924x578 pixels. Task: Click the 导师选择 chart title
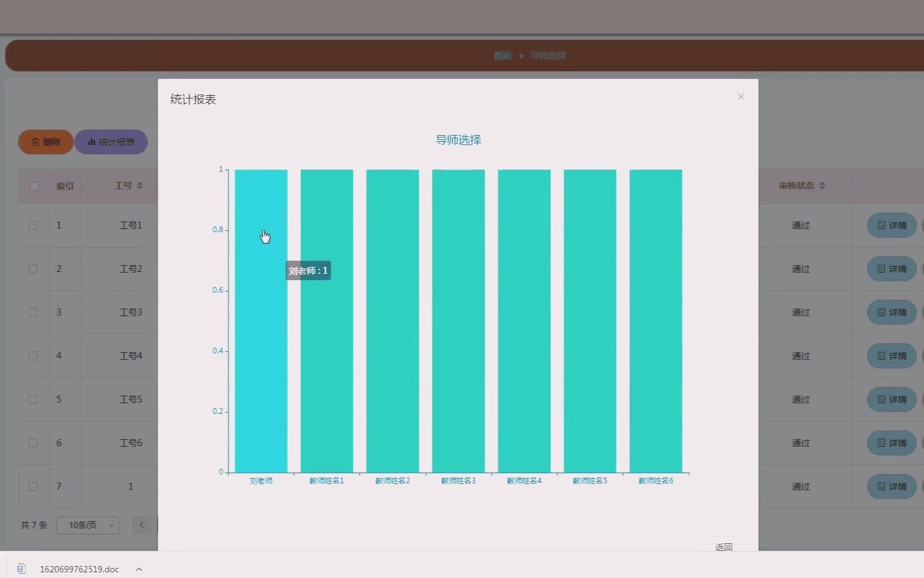(459, 140)
